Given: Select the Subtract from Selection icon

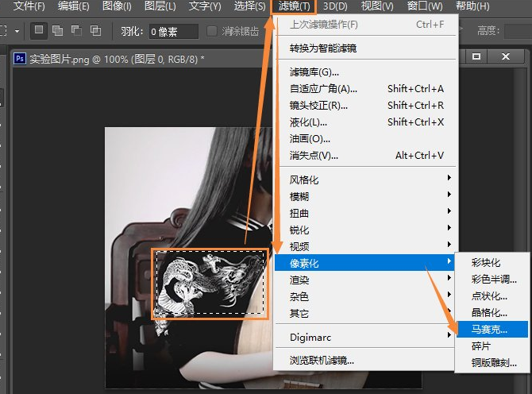Looking at the screenshot, I should [76, 30].
